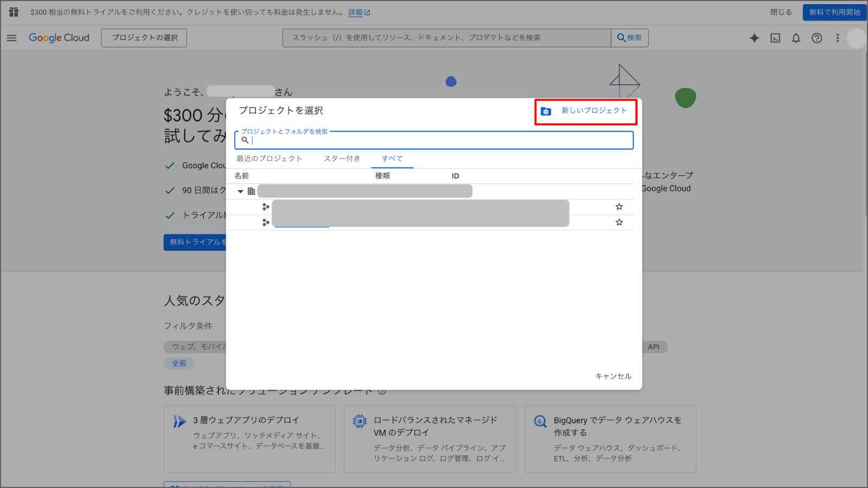Click the organization building icon
The width and height of the screenshot is (868, 488).
pos(251,191)
